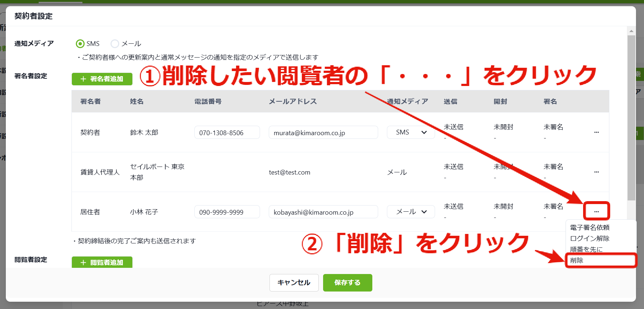Image resolution: width=644 pixels, height=309 pixels.
Task: Click the 閲覧者設定 section label
Action: click(31, 259)
